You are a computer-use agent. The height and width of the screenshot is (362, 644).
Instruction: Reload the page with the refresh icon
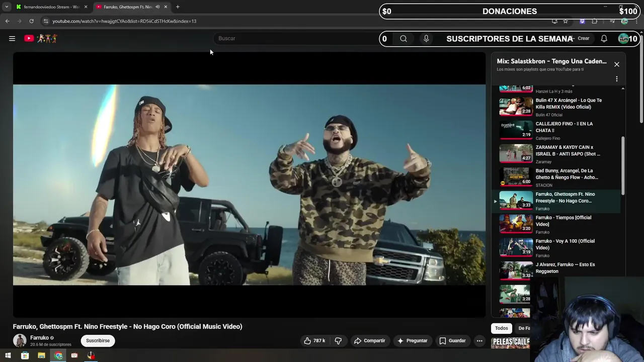coord(31,21)
